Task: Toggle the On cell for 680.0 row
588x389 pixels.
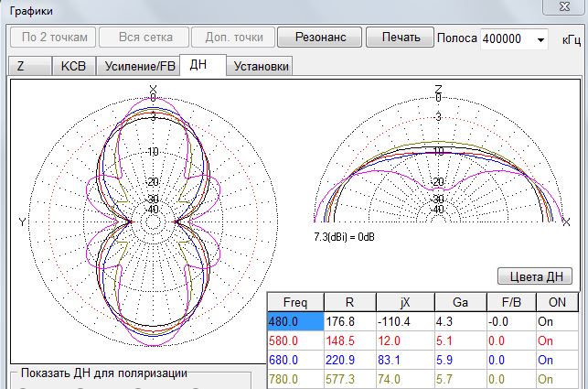Action: [x=557, y=360]
